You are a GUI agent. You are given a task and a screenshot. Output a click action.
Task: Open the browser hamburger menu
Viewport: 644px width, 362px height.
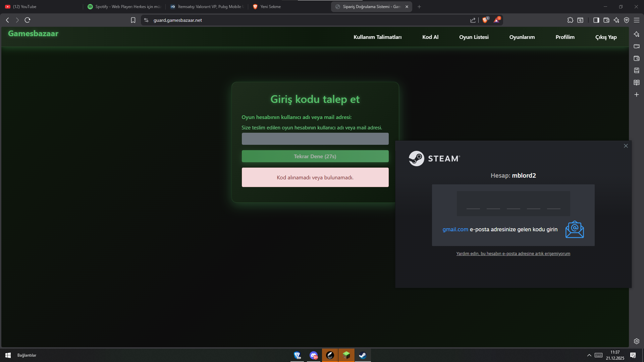[637, 20]
